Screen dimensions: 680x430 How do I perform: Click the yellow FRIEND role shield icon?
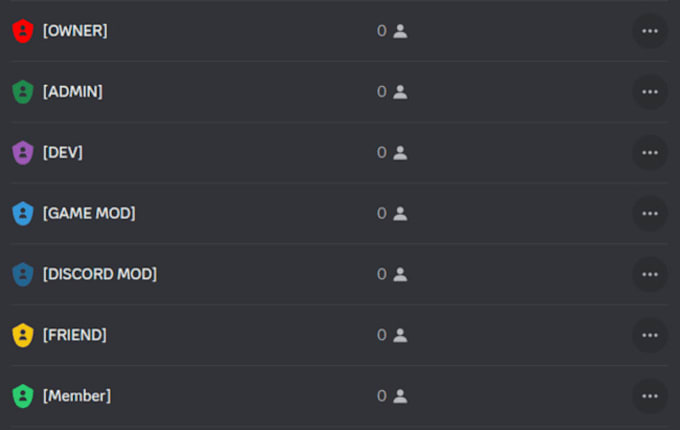point(22,335)
